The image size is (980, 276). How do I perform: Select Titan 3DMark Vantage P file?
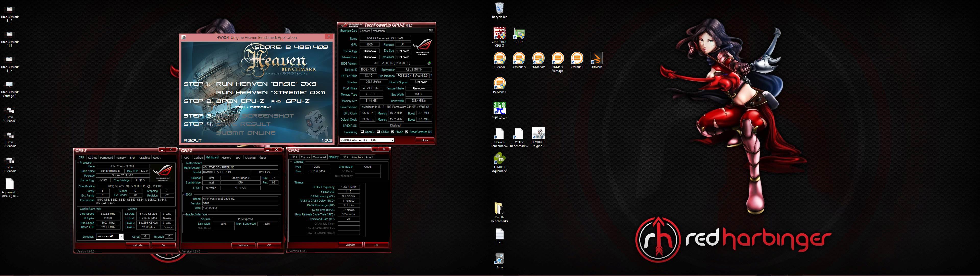9,89
